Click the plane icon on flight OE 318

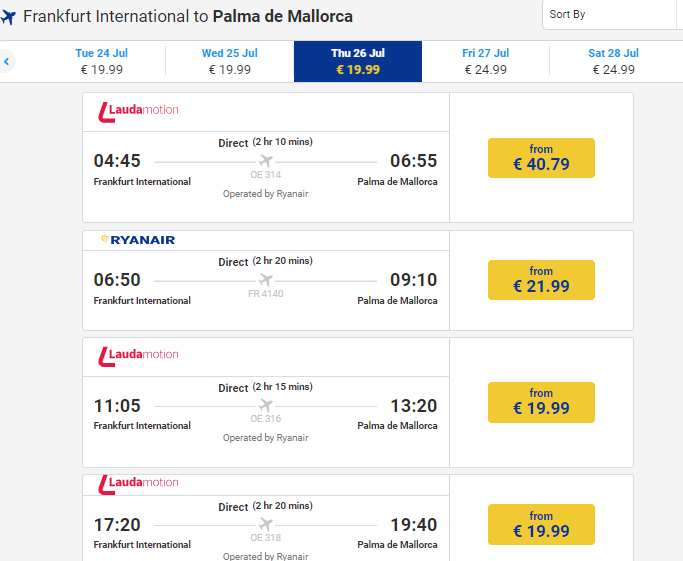pos(265,525)
